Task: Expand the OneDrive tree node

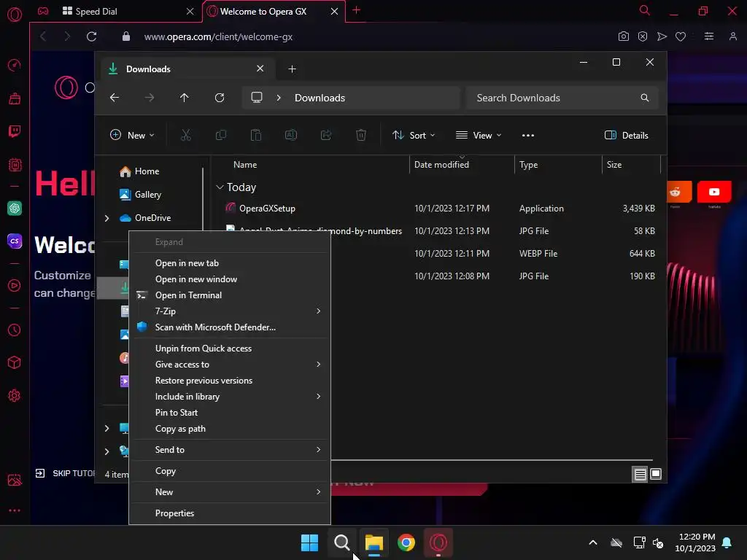Action: pos(107,218)
